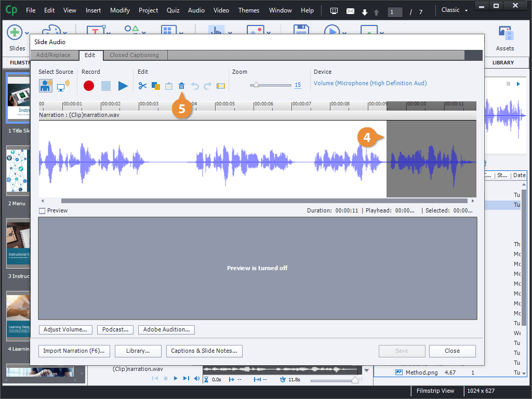Select the Narration source icon
The height and width of the screenshot is (399, 532).
46,86
